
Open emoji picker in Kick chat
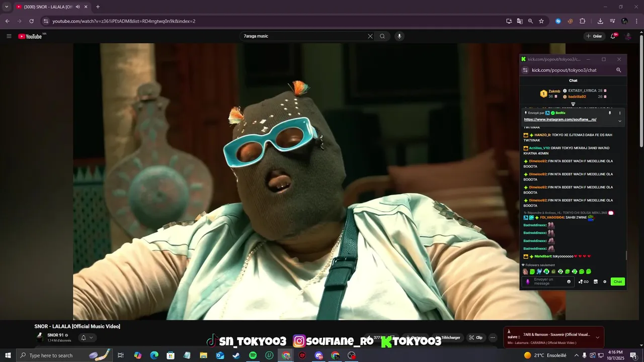[569, 282]
